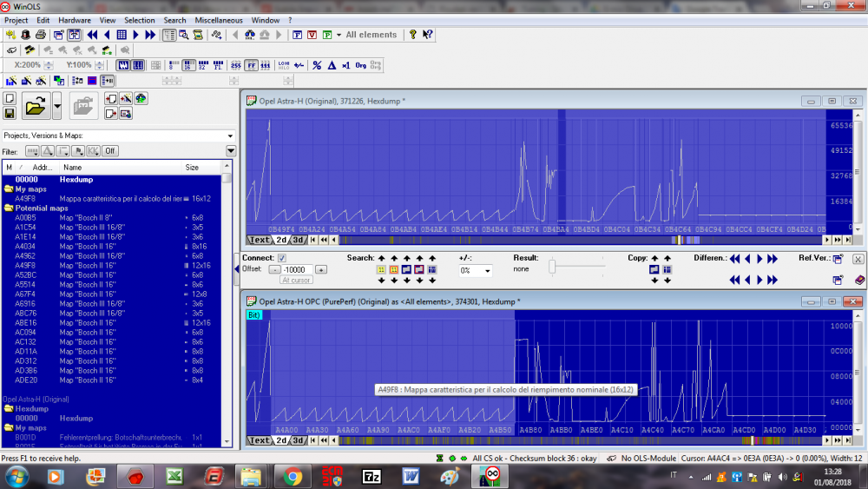Click the save floppy disk icon
The image size is (868, 489).
tap(10, 113)
